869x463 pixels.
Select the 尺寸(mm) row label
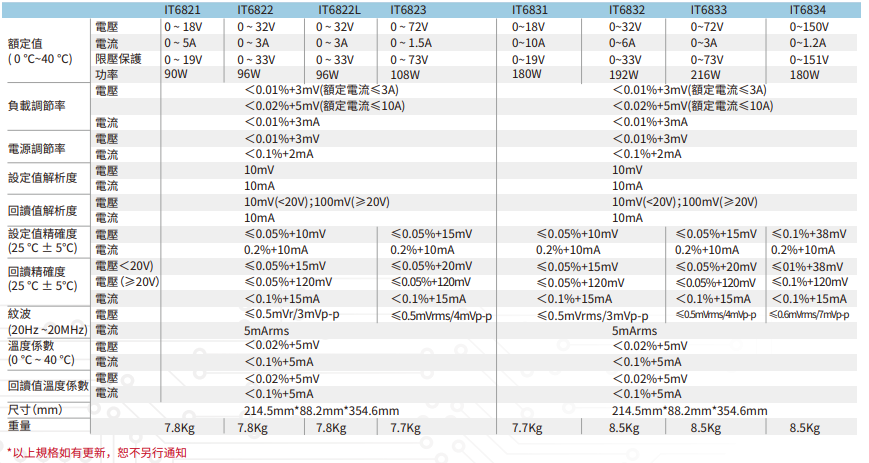pyautogui.click(x=35, y=410)
